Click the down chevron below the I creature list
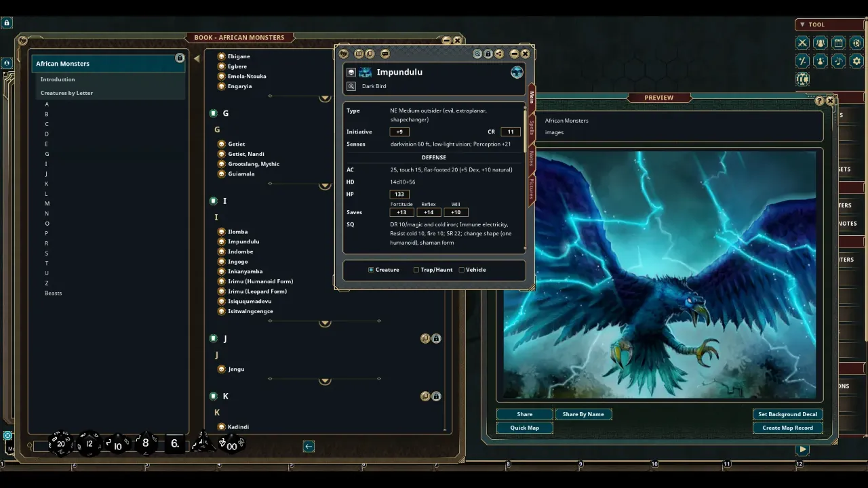The height and width of the screenshot is (488, 868). [x=325, y=322]
